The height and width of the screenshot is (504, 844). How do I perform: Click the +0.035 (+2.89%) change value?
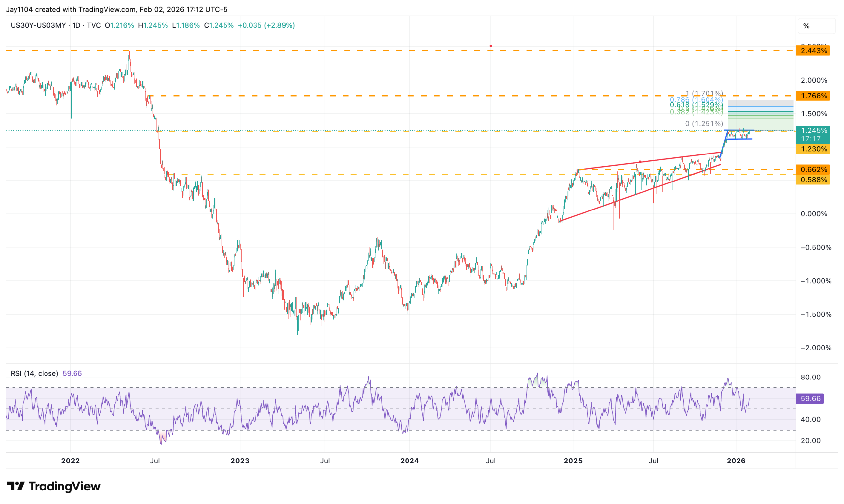(266, 25)
